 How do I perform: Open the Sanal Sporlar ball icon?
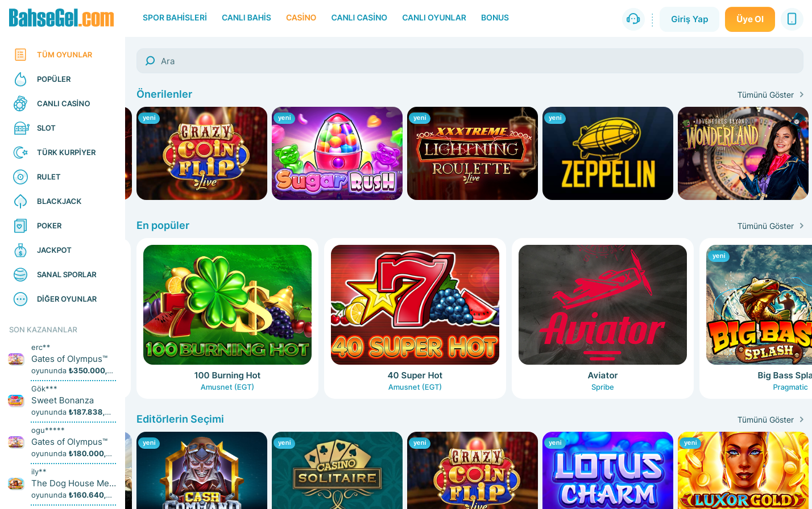pyautogui.click(x=20, y=275)
